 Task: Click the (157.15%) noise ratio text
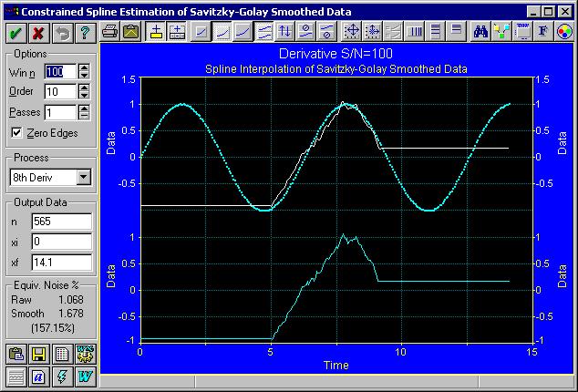[53, 327]
